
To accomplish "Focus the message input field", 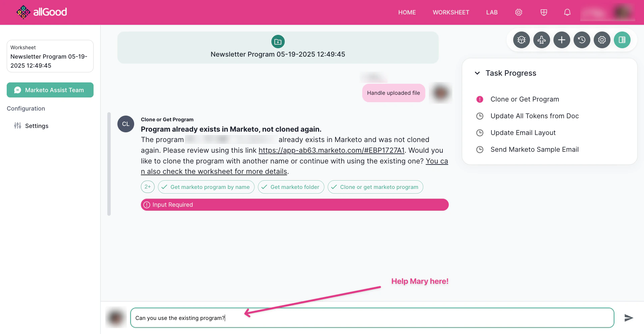I will point(372,318).
